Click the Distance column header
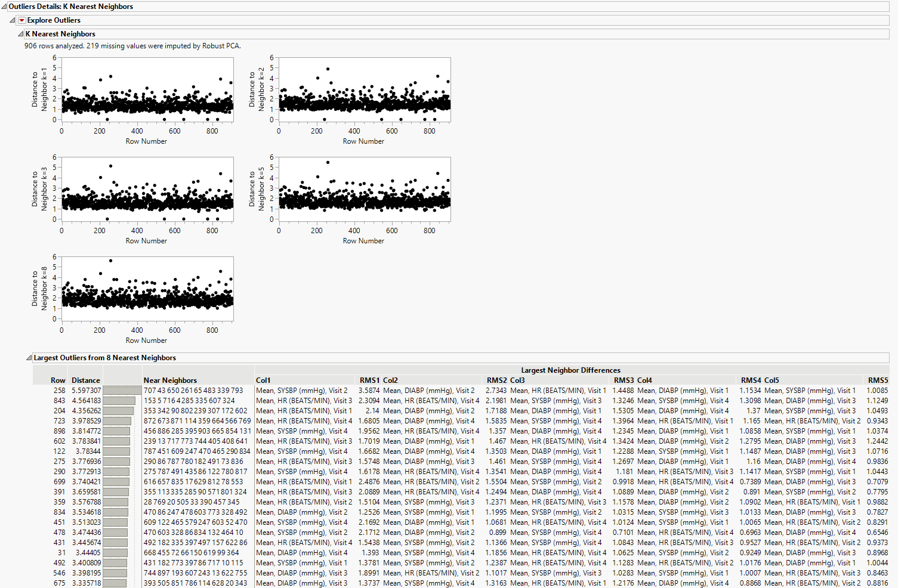The width and height of the screenshot is (898, 588). pyautogui.click(x=85, y=380)
